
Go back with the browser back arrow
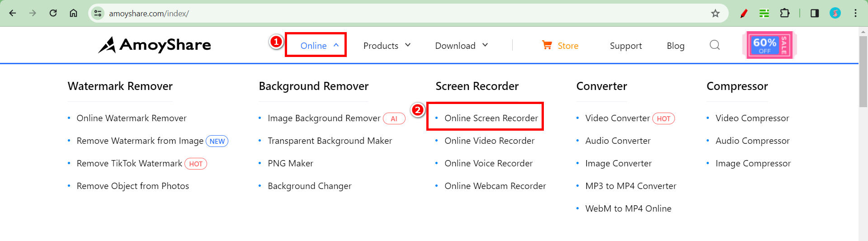tap(13, 13)
